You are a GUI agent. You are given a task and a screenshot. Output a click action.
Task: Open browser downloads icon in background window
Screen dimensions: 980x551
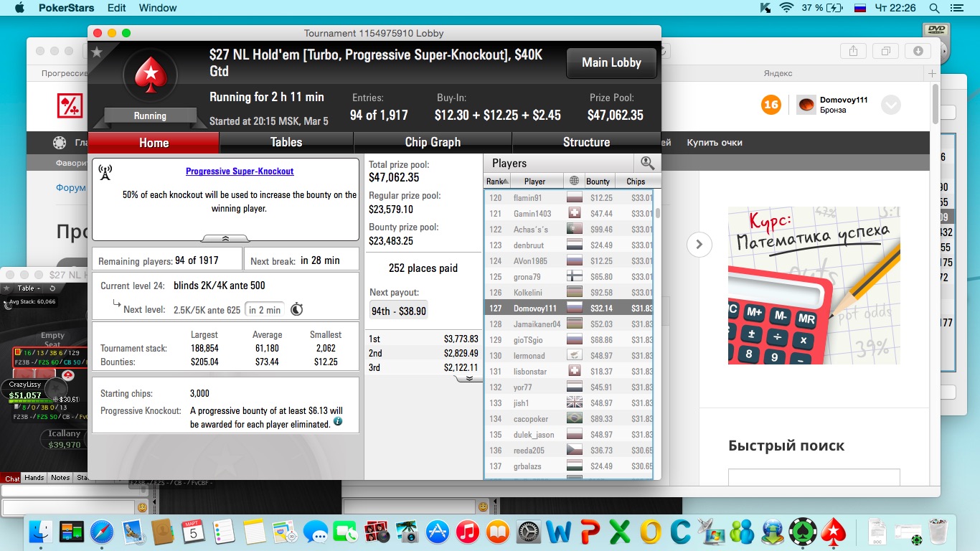click(918, 51)
